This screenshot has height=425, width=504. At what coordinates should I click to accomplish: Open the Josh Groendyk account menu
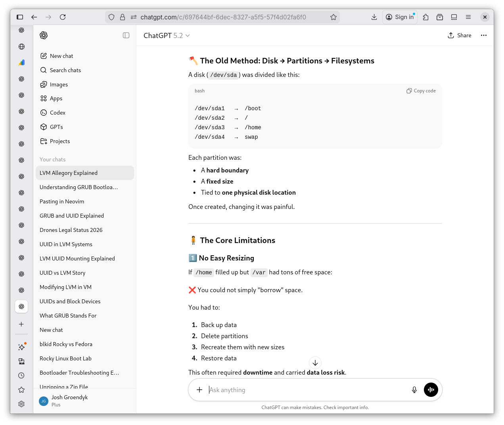[69, 401]
